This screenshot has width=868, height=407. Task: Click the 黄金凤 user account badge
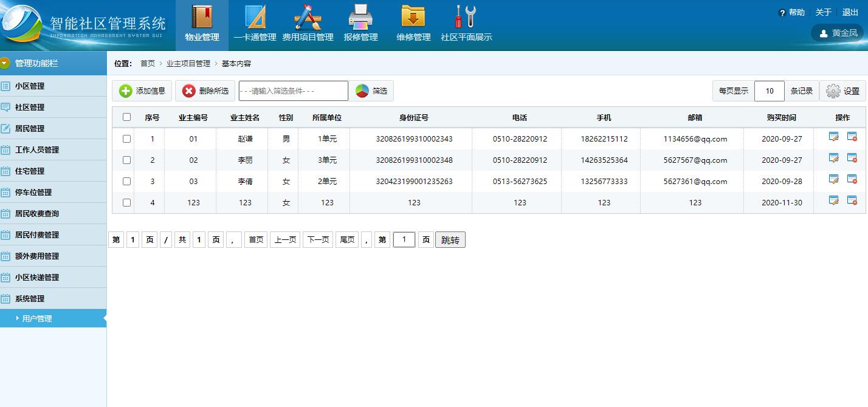[x=837, y=33]
